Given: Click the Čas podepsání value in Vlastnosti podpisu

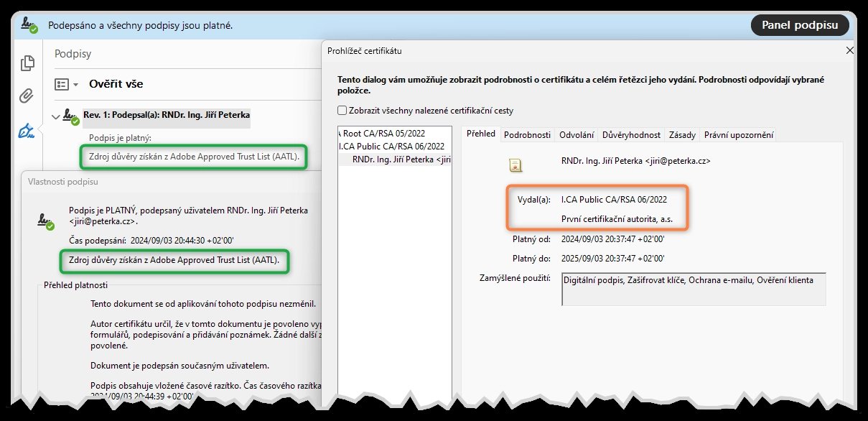Looking at the screenshot, I should coord(182,241).
